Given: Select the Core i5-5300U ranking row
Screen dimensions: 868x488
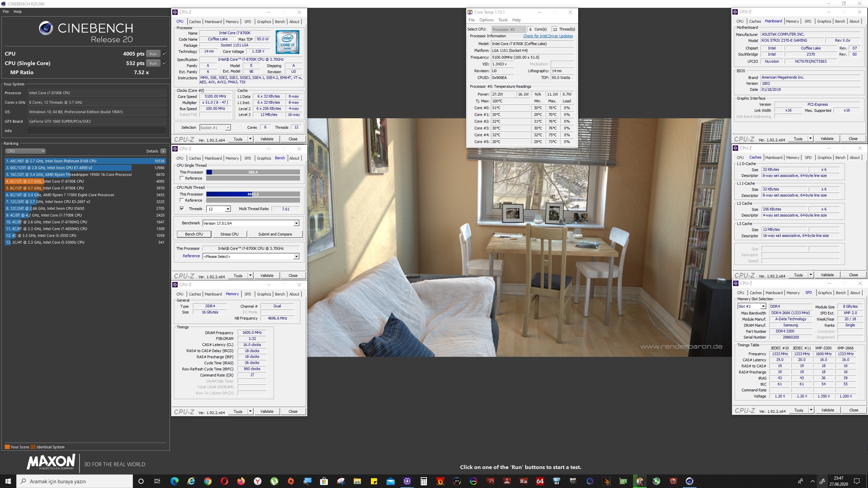Looking at the screenshot, I should (x=85, y=242).
